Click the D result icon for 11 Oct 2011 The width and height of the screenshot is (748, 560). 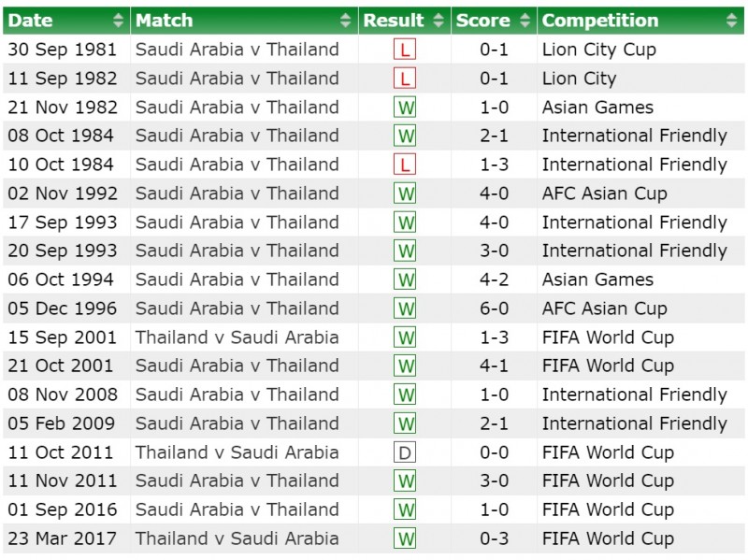point(405,452)
